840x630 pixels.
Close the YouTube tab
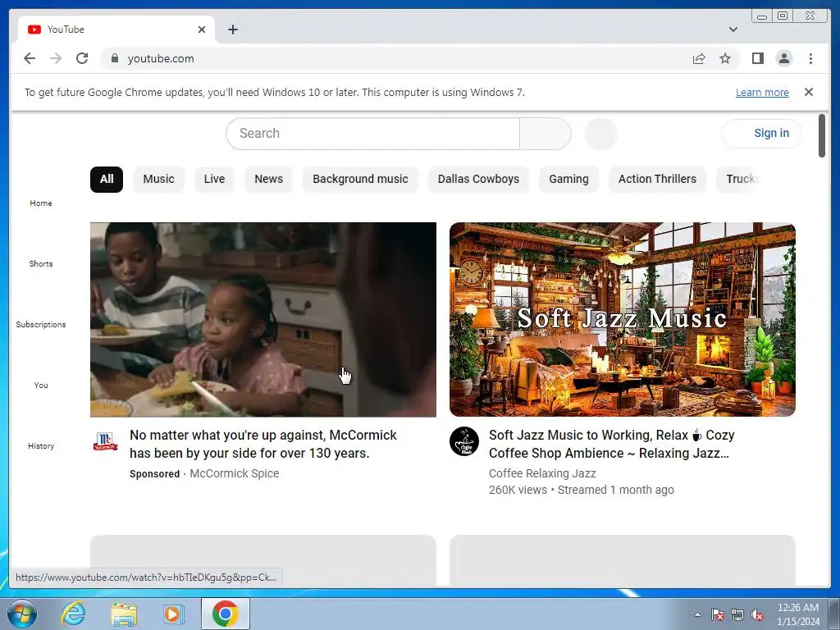[x=202, y=30]
